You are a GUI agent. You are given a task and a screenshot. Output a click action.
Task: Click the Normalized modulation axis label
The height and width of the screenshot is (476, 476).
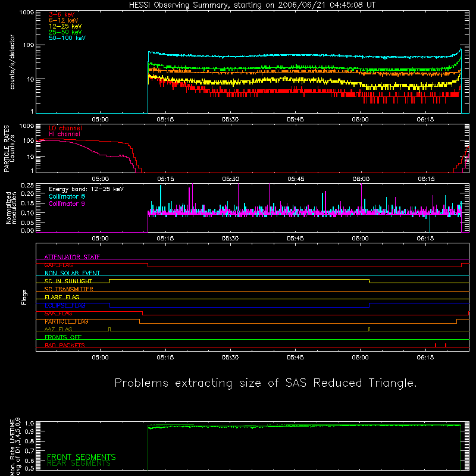tap(11, 208)
